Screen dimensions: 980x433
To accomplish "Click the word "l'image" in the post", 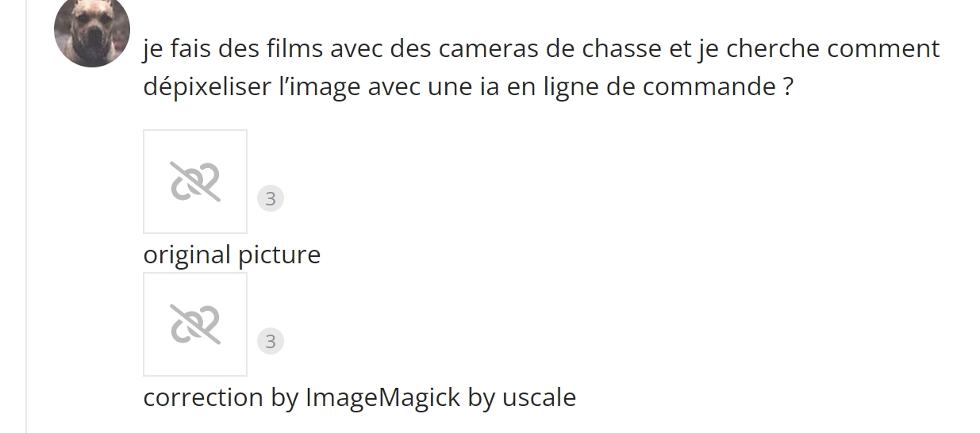I will pos(320,86).
